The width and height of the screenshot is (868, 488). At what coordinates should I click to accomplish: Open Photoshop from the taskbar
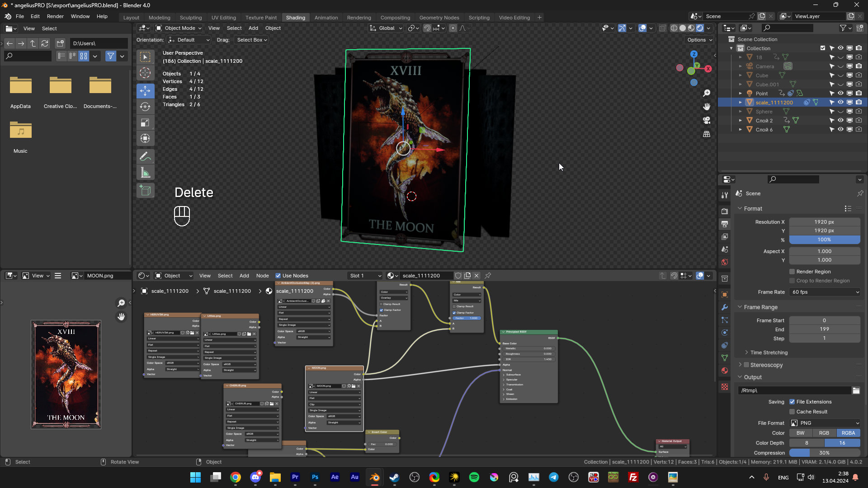[315, 477]
